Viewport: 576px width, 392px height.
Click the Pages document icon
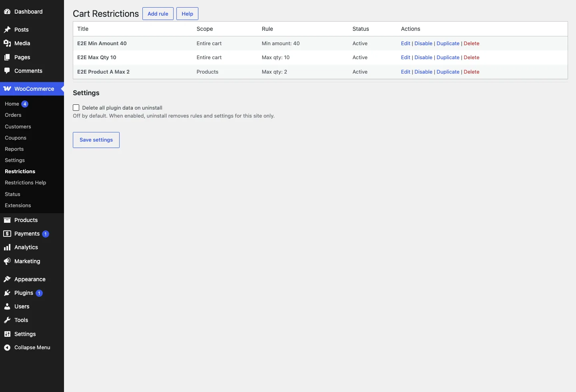point(7,57)
